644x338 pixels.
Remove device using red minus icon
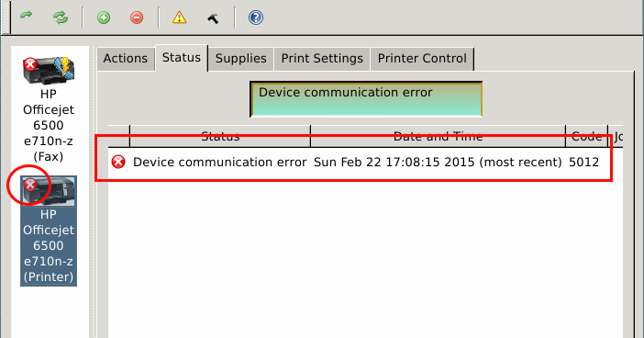(x=137, y=17)
